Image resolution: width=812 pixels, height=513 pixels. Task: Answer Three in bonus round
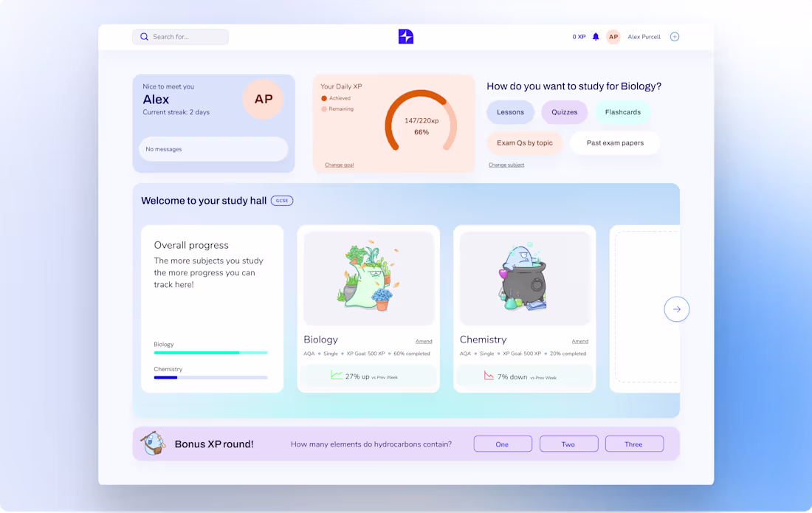pos(634,444)
